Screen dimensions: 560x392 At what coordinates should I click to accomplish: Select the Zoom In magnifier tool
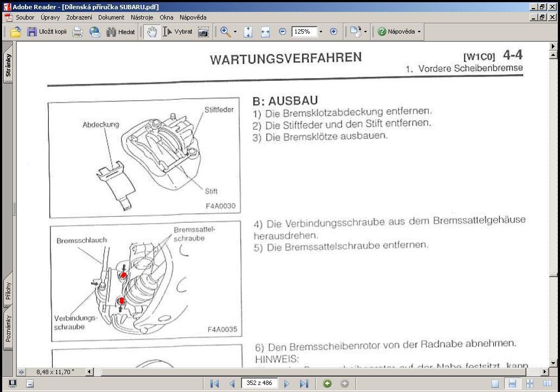(x=225, y=32)
